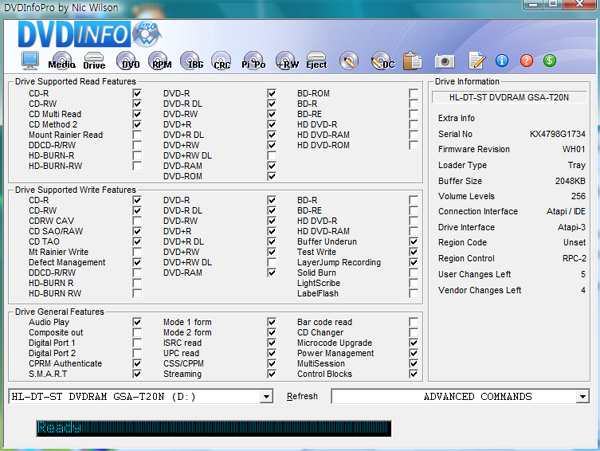Open the DVD toolbar icon
600x451 pixels.
[x=127, y=60]
